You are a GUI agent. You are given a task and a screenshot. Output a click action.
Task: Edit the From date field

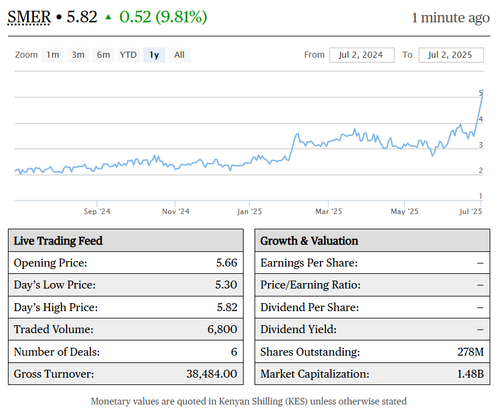(x=362, y=55)
